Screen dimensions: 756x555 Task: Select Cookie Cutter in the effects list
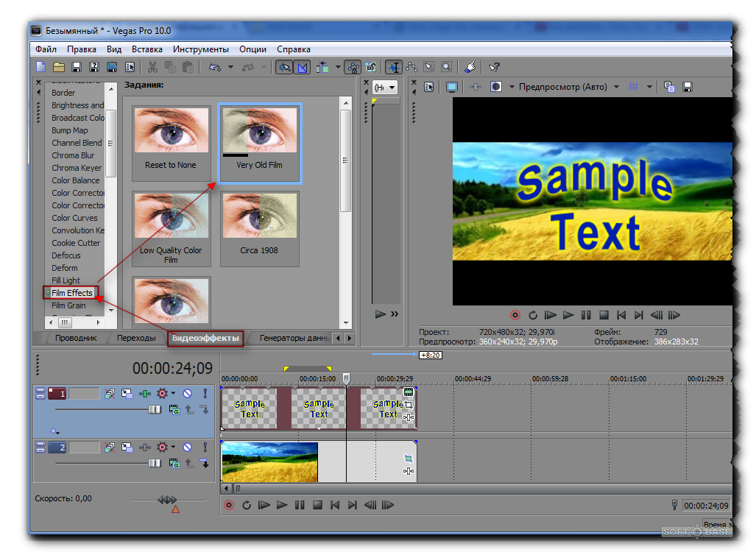coord(76,243)
